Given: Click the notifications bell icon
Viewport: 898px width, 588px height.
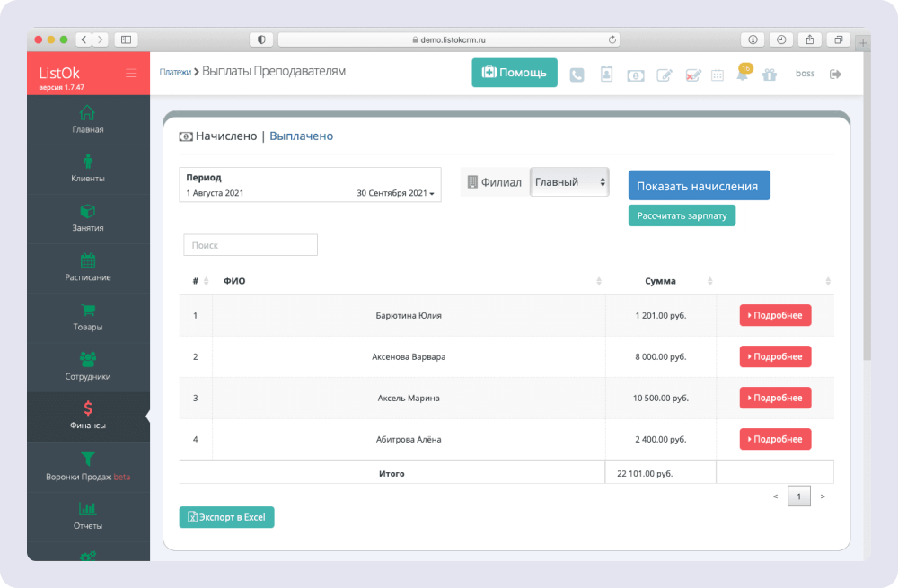Looking at the screenshot, I should [742, 75].
